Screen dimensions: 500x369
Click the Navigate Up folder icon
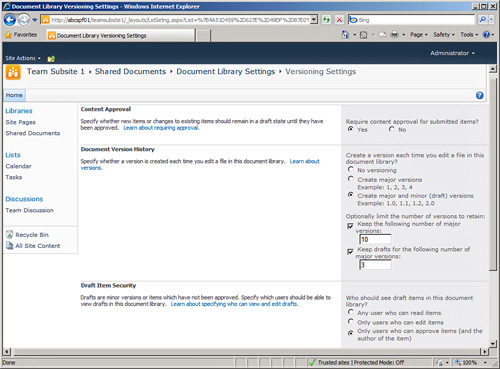coord(51,59)
